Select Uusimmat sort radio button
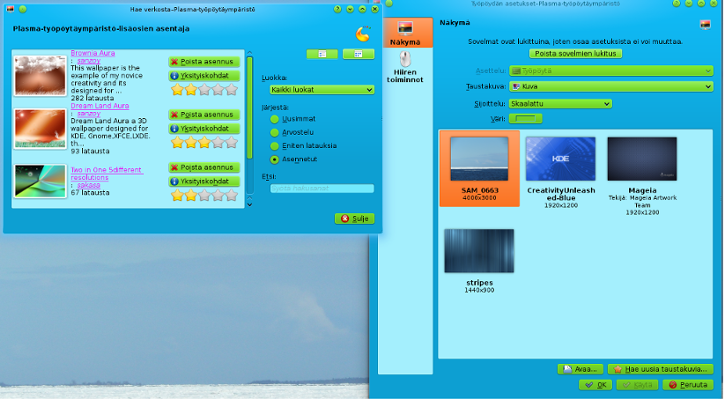This screenshot has height=399, width=724. (274, 119)
